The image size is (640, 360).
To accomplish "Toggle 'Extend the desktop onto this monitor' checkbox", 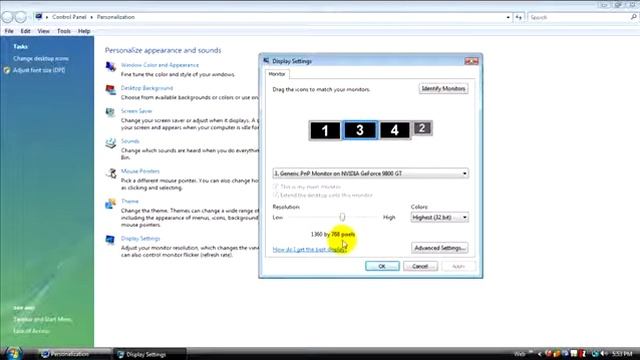I will [x=276, y=195].
